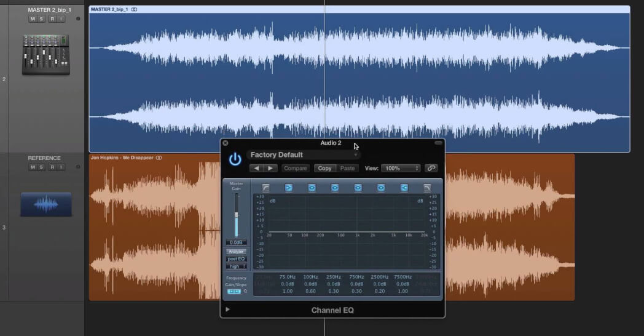Select the MASTER 2_bip_1 track name
This screenshot has width=644, height=336.
(x=49, y=10)
